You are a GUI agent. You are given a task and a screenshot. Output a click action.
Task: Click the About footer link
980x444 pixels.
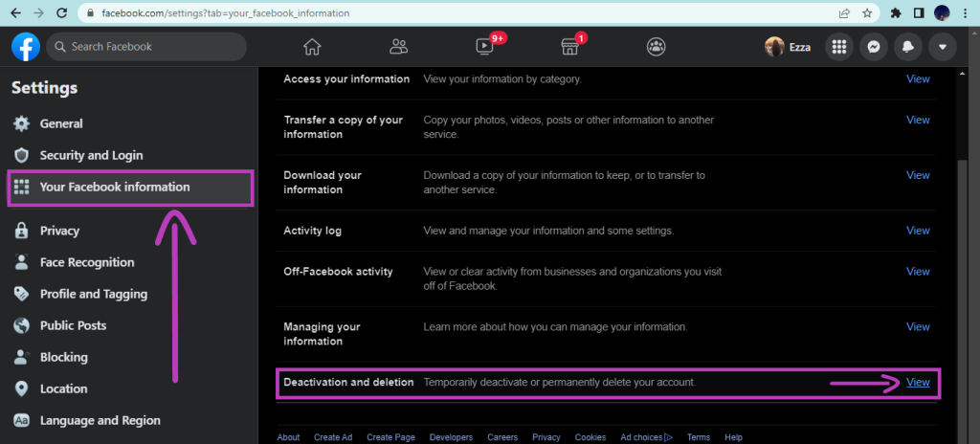(288, 437)
